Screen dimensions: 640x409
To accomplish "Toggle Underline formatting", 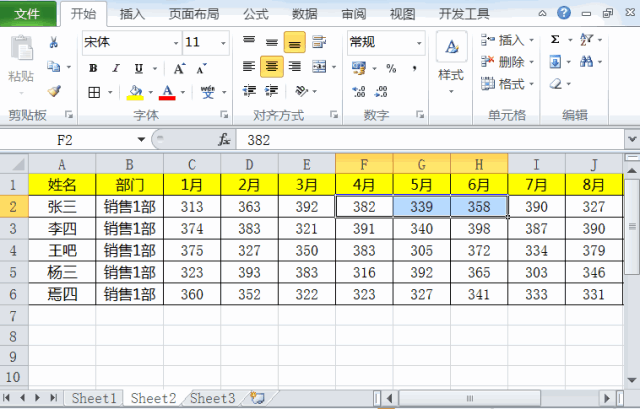I will 139,68.
